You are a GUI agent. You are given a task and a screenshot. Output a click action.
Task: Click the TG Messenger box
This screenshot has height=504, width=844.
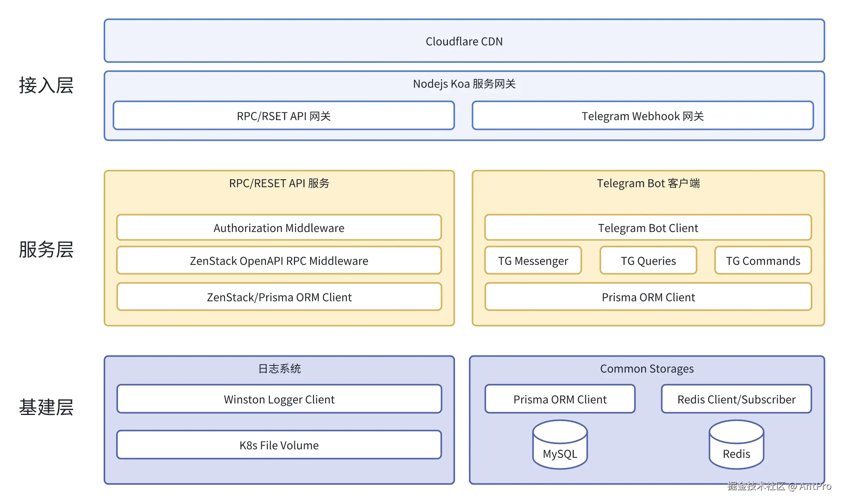[x=533, y=261]
